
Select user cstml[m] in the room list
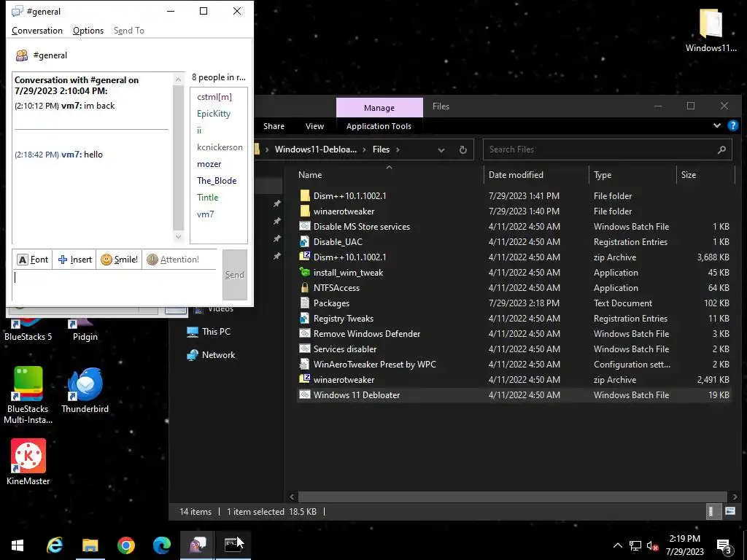point(214,97)
